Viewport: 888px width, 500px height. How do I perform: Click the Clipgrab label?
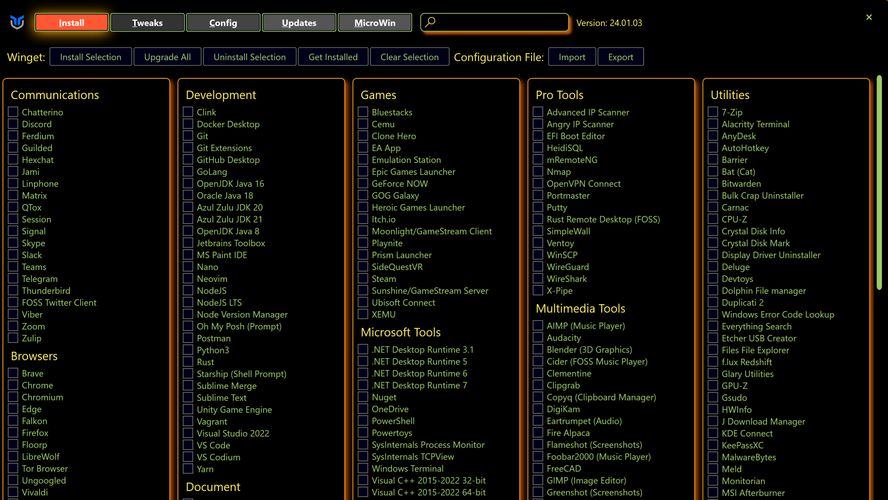(x=563, y=385)
